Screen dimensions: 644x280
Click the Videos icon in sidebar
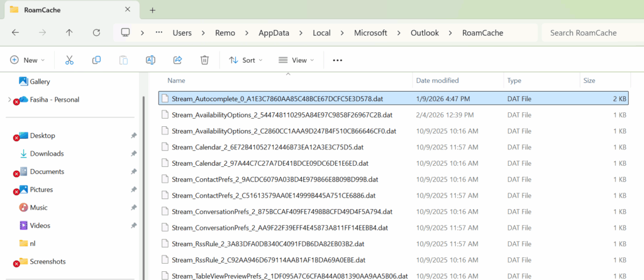point(23,225)
